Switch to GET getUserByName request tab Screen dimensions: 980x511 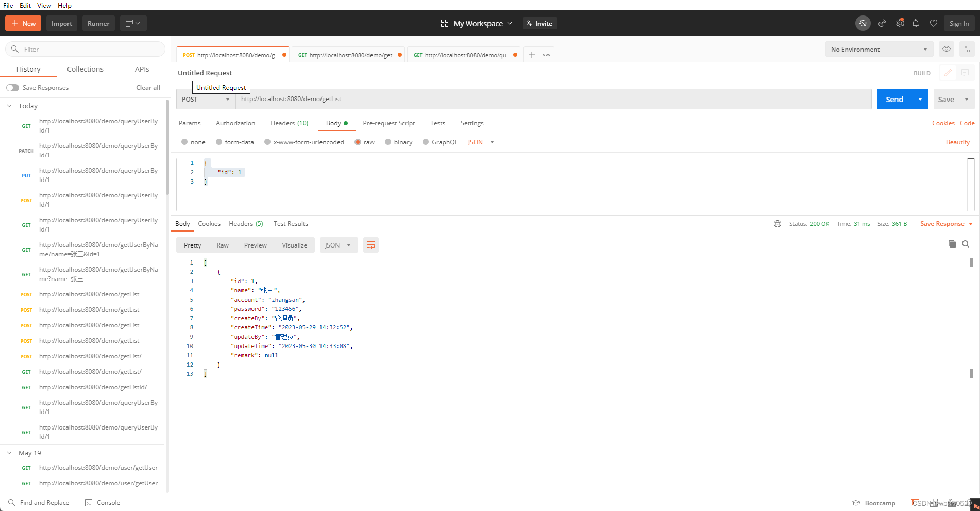tap(348, 55)
